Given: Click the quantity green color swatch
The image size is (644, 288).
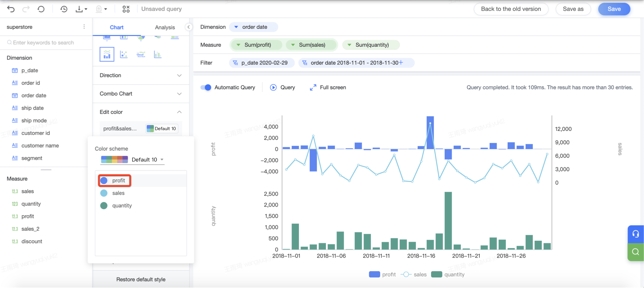Looking at the screenshot, I should [x=104, y=206].
